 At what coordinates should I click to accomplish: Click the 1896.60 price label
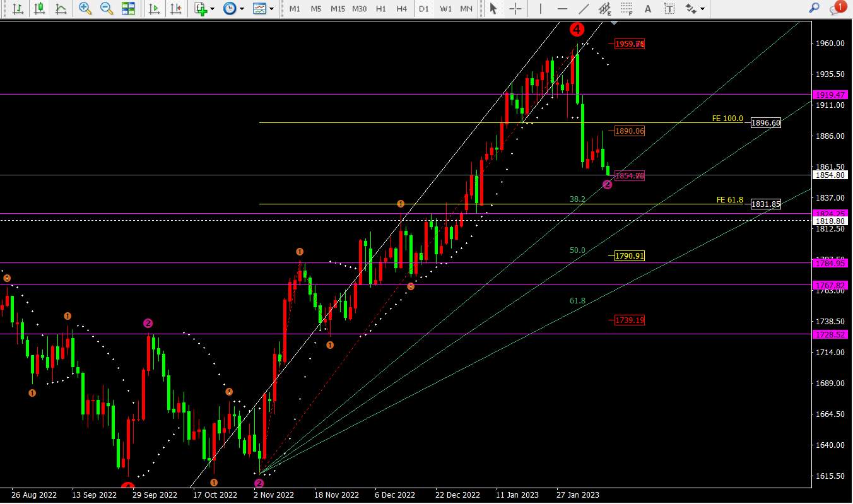765,123
